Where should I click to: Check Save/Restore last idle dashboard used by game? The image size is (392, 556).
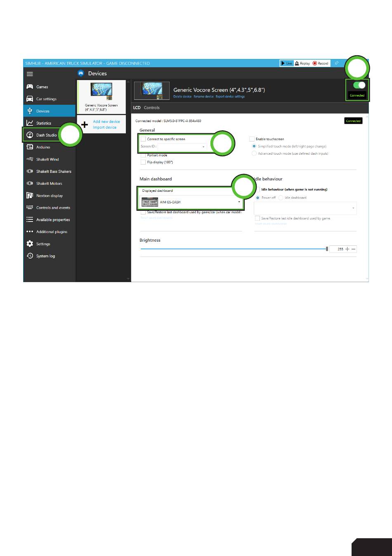point(257,218)
